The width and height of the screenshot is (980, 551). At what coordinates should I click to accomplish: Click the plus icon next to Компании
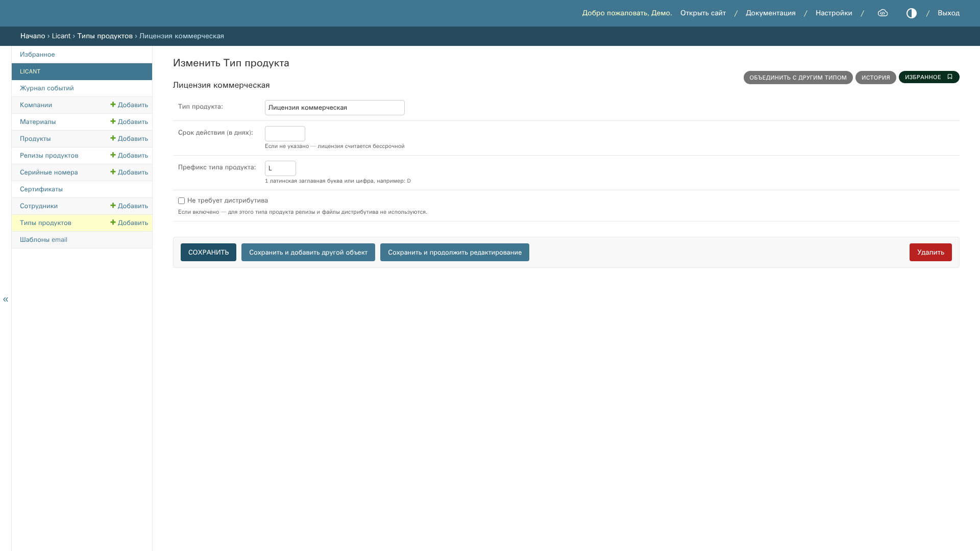tap(113, 105)
